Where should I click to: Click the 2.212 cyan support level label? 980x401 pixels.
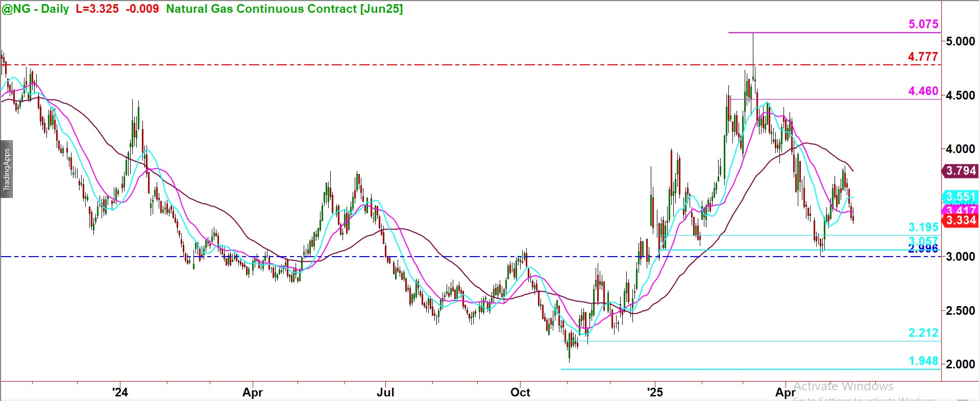[x=923, y=333]
